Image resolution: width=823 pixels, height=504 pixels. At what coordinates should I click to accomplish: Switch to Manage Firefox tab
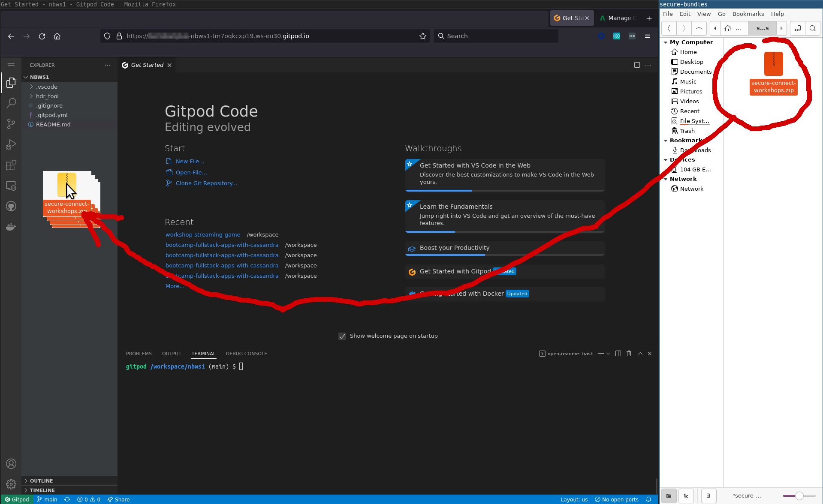(x=618, y=18)
